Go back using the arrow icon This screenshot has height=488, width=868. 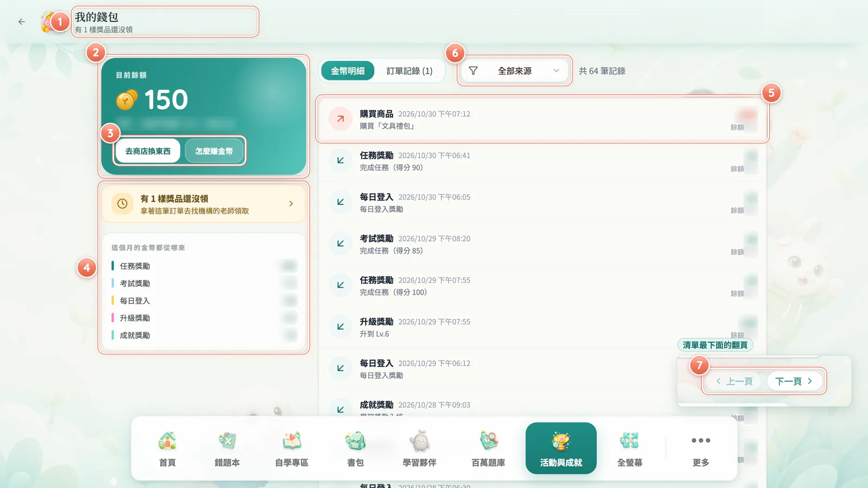[x=22, y=22]
